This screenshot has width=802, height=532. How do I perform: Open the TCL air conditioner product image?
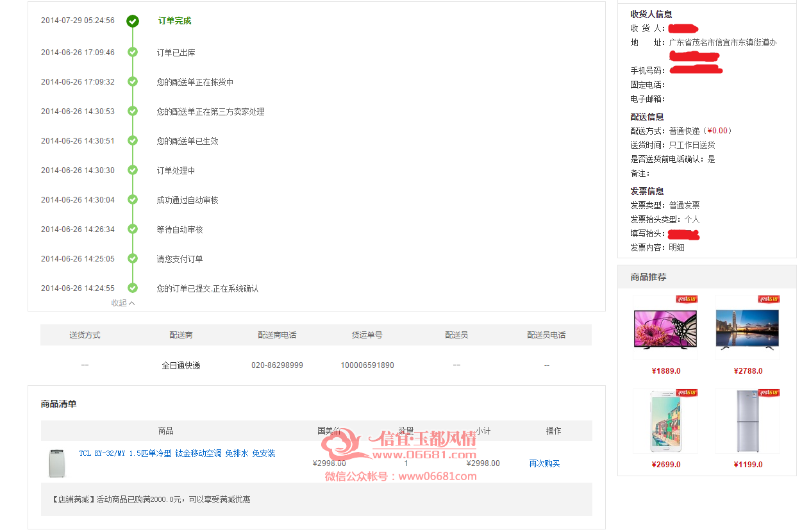click(58, 463)
